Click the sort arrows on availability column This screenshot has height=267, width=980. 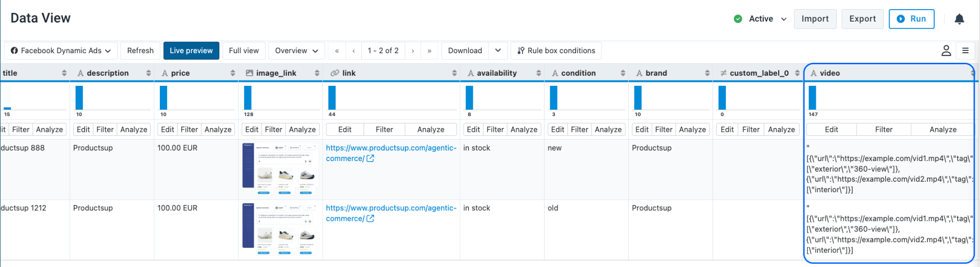point(538,73)
